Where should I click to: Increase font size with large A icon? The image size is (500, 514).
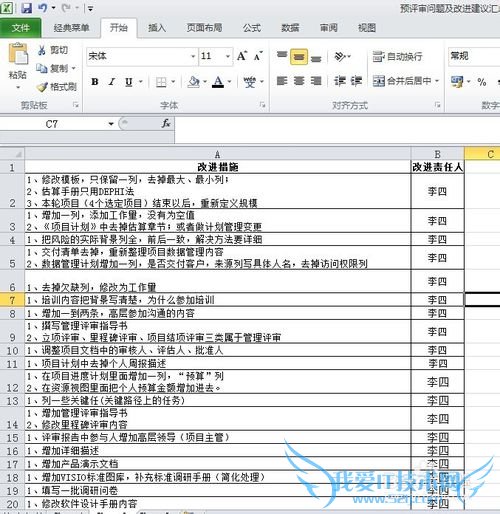[x=242, y=56]
